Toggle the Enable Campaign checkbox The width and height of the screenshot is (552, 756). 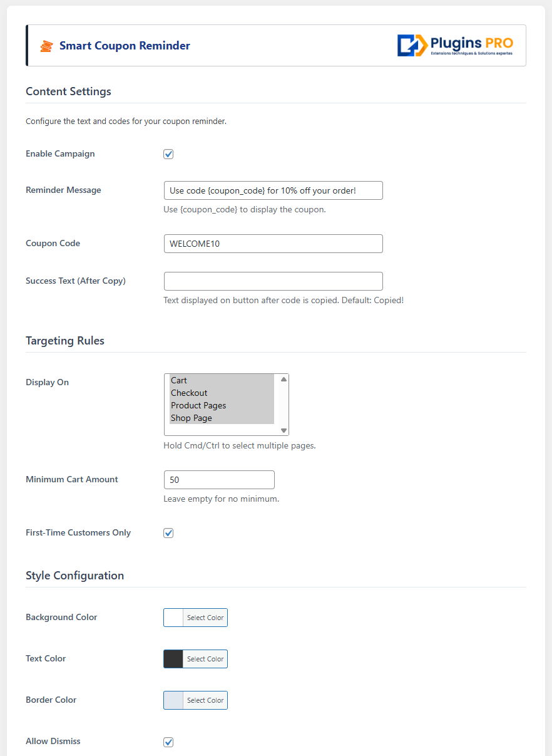click(x=168, y=154)
